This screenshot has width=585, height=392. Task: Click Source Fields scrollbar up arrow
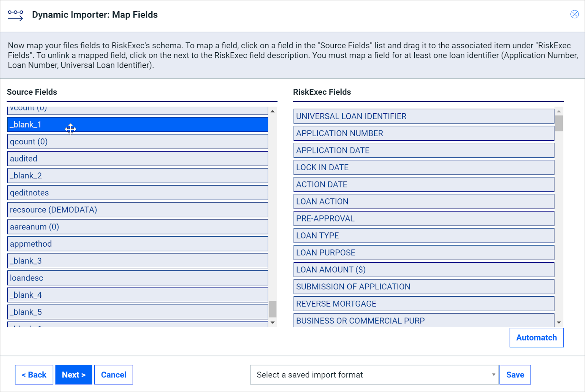(272, 111)
